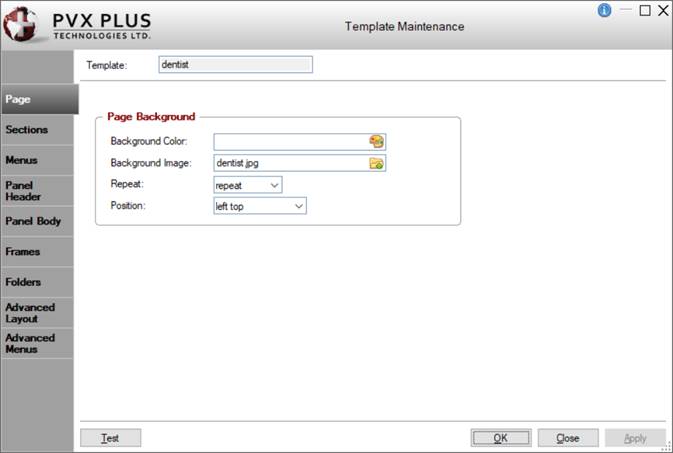Focus the Template name field
The height and width of the screenshot is (453, 673).
235,64
